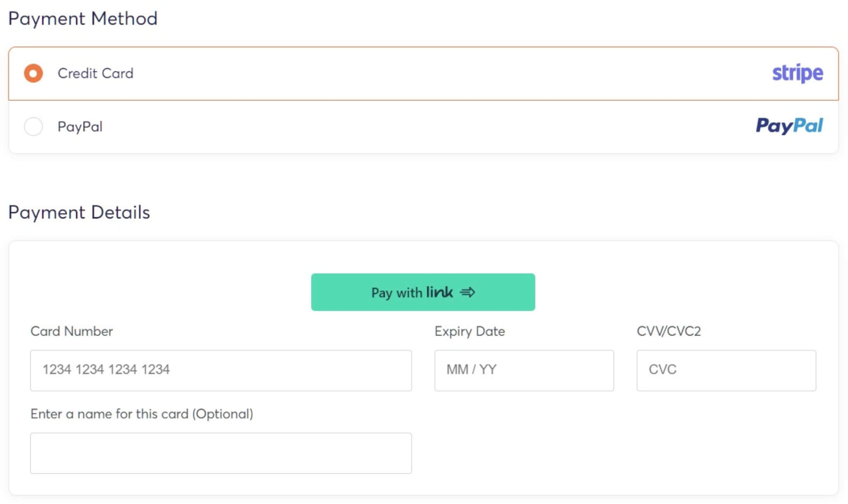The height and width of the screenshot is (504, 848).
Task: Focus the Card Number input field
Action: (221, 370)
